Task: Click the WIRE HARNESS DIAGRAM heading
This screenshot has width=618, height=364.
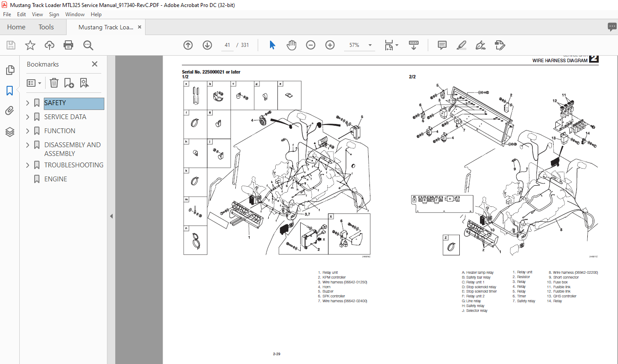Action: tap(560, 61)
